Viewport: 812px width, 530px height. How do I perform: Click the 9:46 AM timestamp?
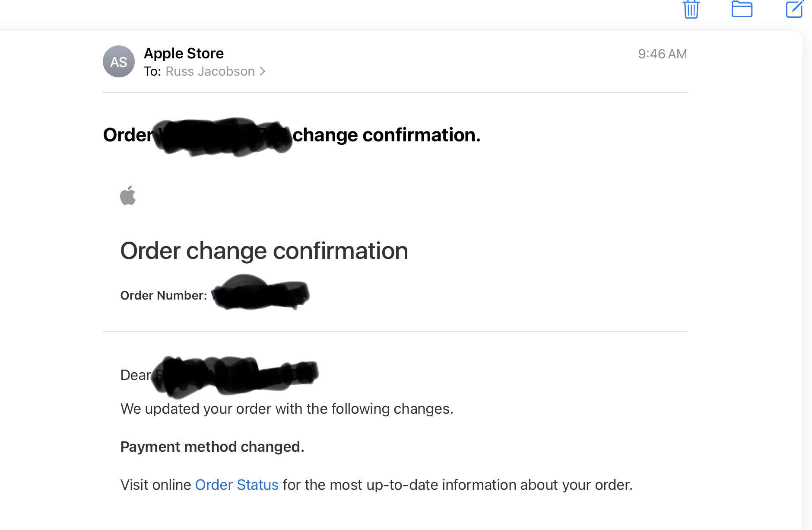point(662,54)
